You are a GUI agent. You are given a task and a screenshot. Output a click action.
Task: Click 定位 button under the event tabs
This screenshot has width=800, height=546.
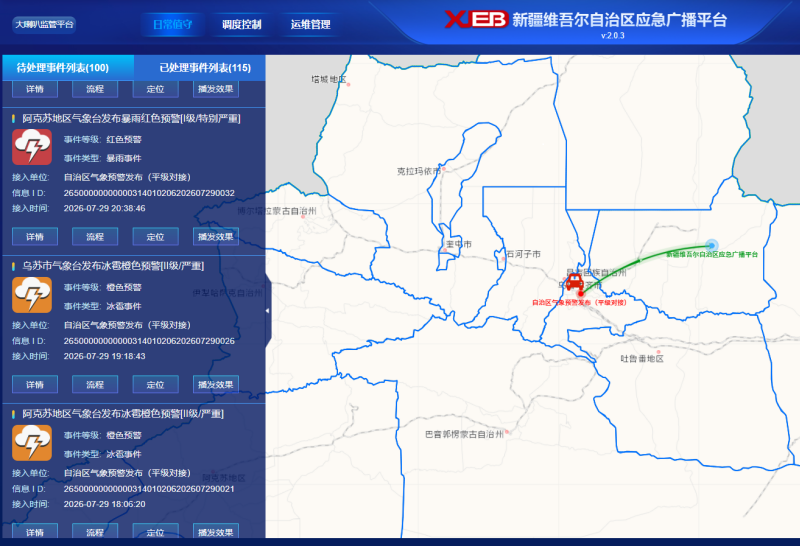click(156, 89)
